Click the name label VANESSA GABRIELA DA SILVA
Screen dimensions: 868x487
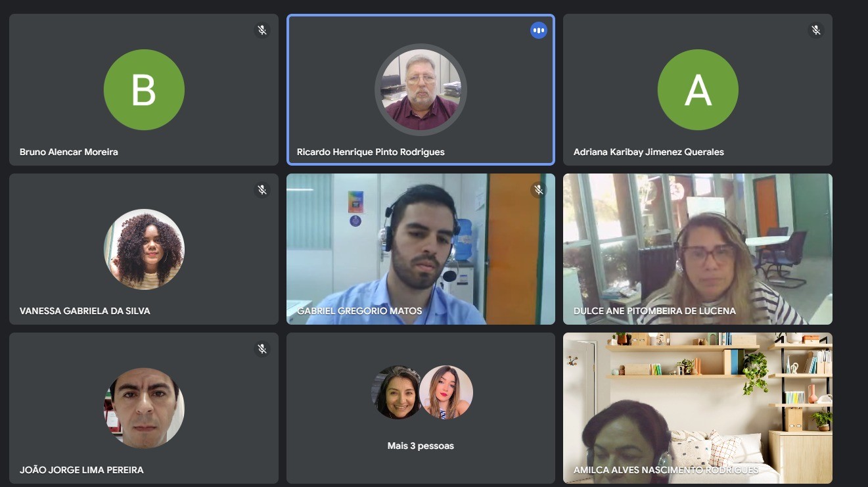click(85, 311)
